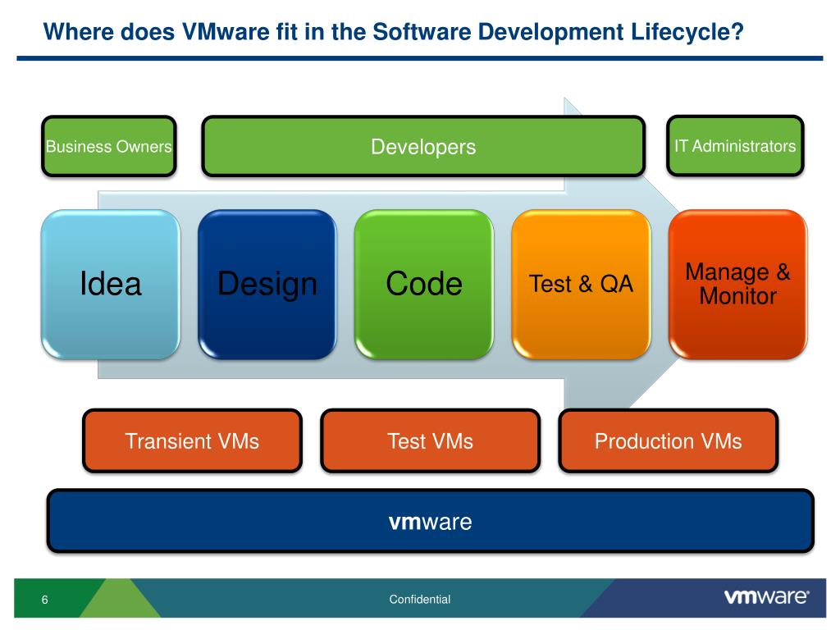
Task: Click the Transient VMs box
Action: (192, 441)
